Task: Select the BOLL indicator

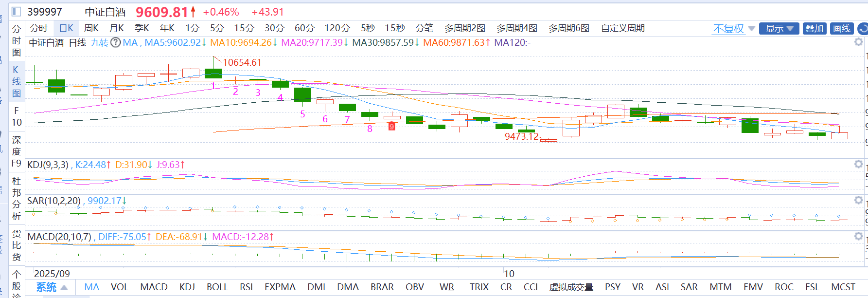Action: pyautogui.click(x=217, y=287)
